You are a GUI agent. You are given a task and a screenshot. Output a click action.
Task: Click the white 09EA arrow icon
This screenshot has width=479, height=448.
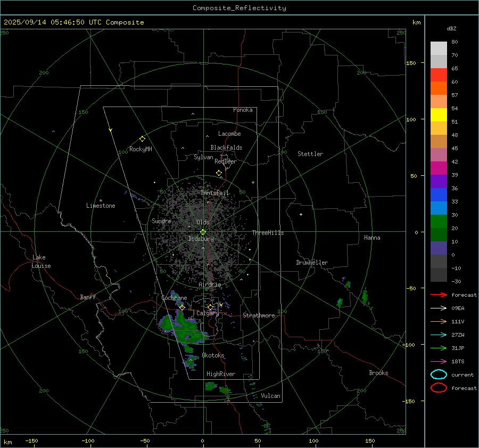click(x=439, y=308)
